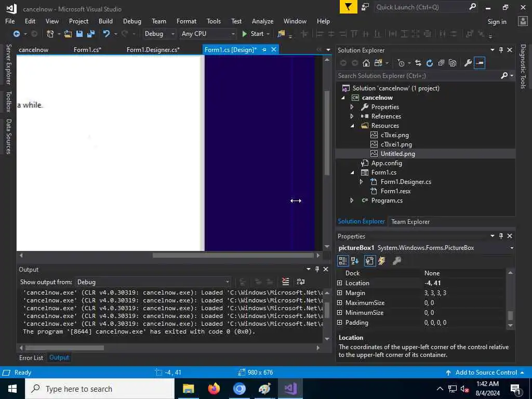Save the current file with the disk icon
This screenshot has height=399, width=532.
tap(79, 34)
